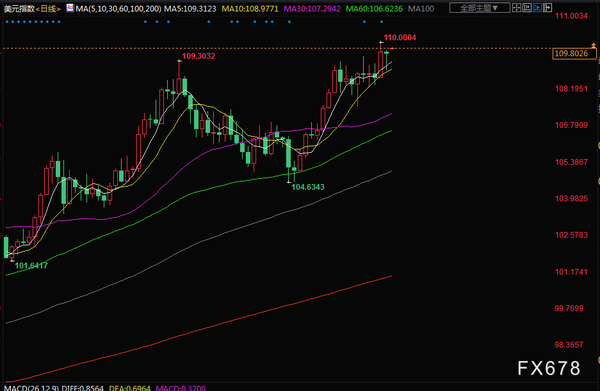Click the MACD(26,12,9) indicator label

[32, 388]
